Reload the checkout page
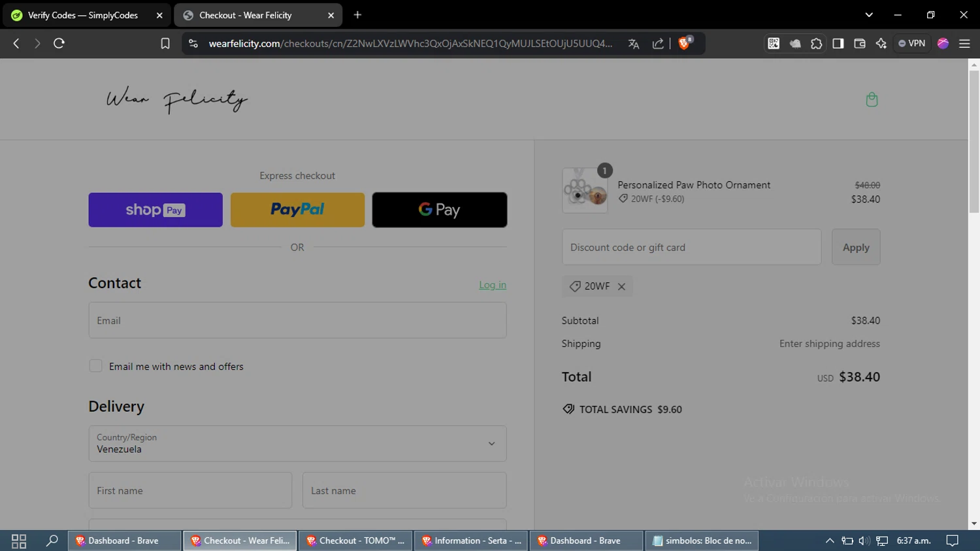This screenshot has width=980, height=551. [x=59, y=43]
